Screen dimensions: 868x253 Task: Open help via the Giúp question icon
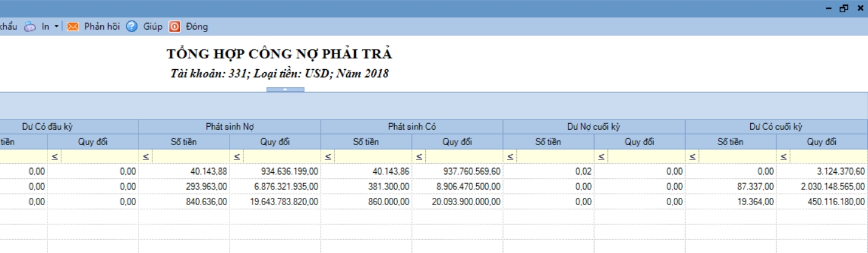click(132, 27)
